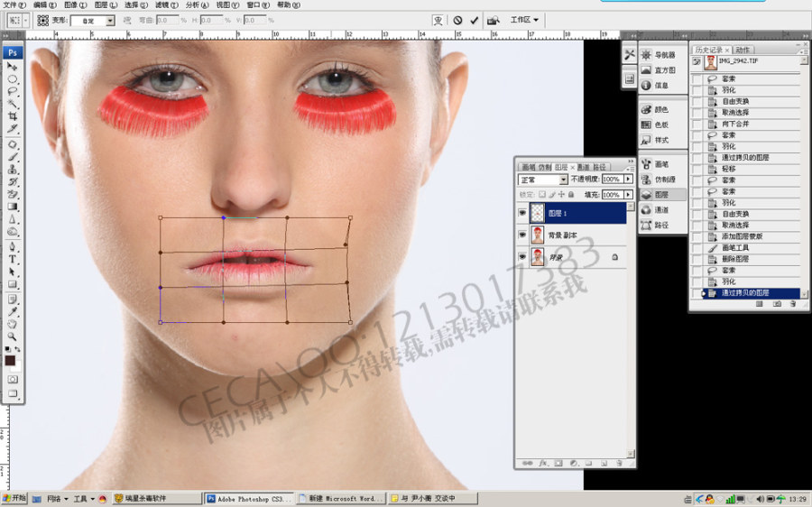Select the Slice tool
Image resolution: width=812 pixels, height=507 pixels.
pyautogui.click(x=13, y=128)
